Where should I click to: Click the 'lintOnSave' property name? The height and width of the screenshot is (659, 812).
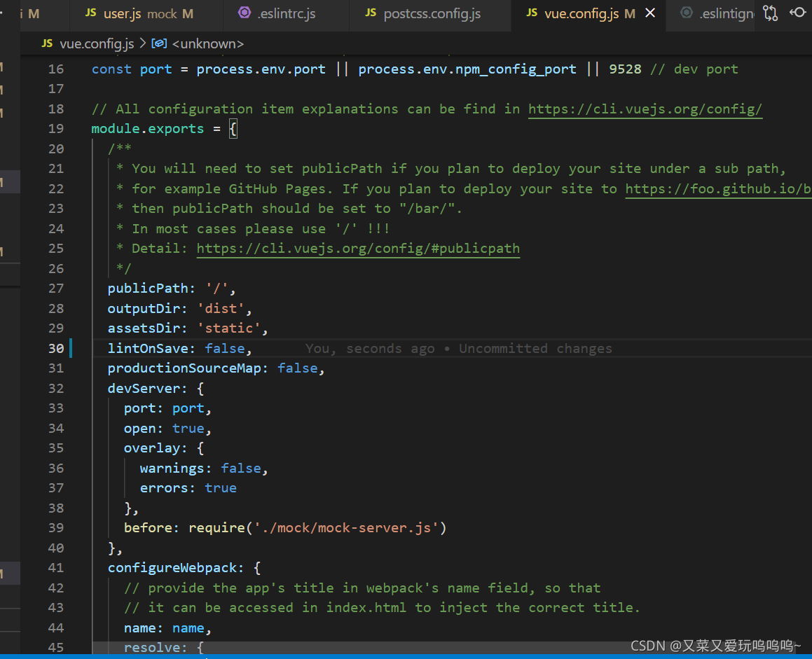tap(148, 348)
